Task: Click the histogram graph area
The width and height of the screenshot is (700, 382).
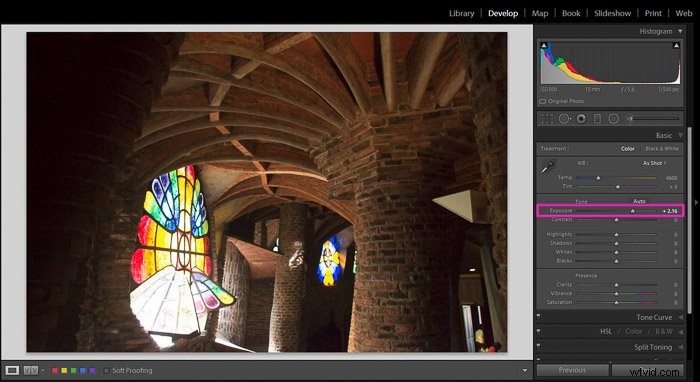Action: tap(610, 63)
